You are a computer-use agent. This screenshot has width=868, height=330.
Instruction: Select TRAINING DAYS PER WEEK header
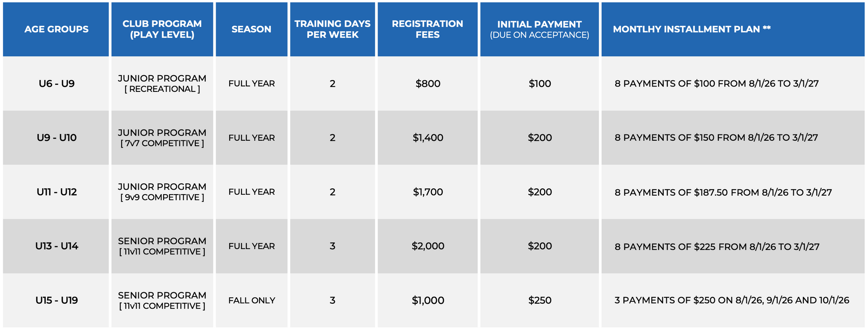(332, 29)
